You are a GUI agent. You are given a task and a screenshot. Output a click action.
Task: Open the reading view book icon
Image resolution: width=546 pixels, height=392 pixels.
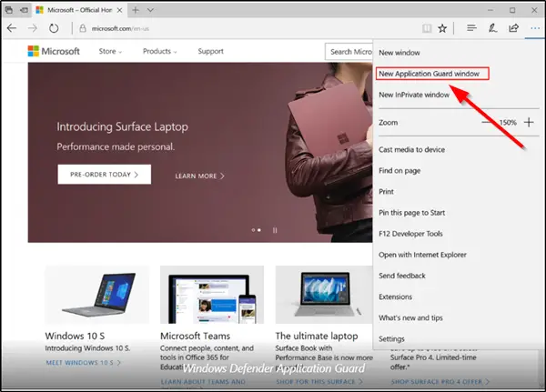pos(427,28)
